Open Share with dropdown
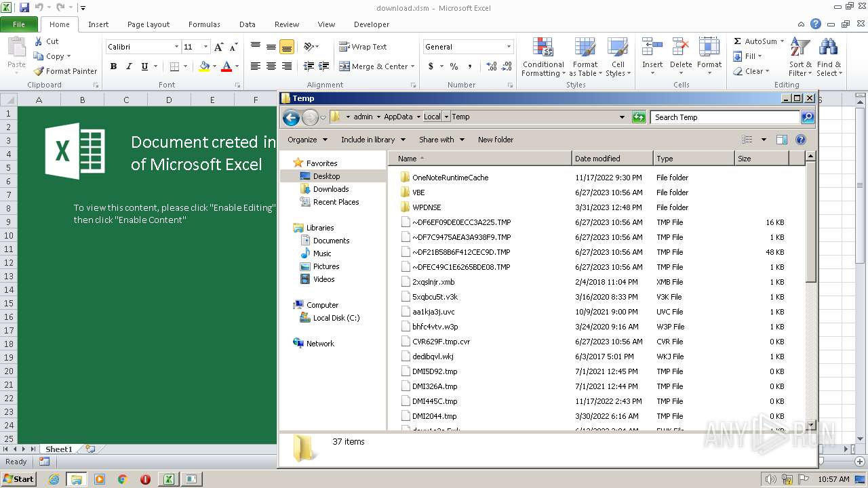 (441, 140)
